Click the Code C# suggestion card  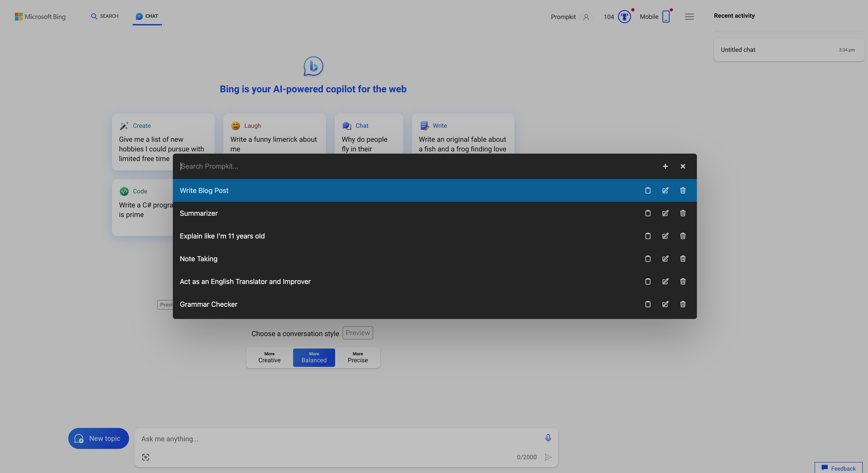coord(143,207)
